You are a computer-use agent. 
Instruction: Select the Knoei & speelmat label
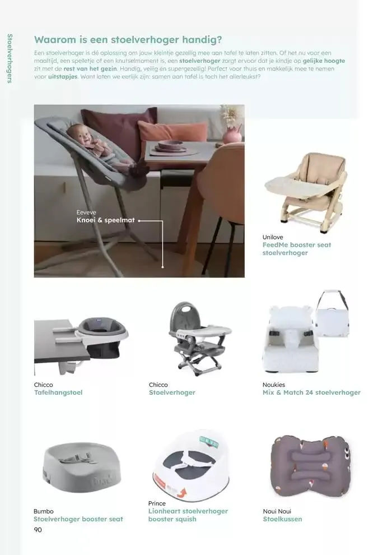coord(105,220)
